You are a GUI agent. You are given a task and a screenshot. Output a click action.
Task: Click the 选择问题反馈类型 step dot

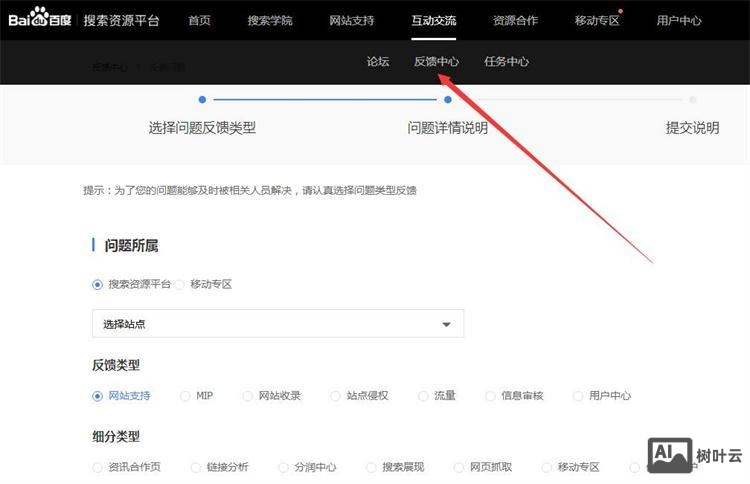coord(202,99)
